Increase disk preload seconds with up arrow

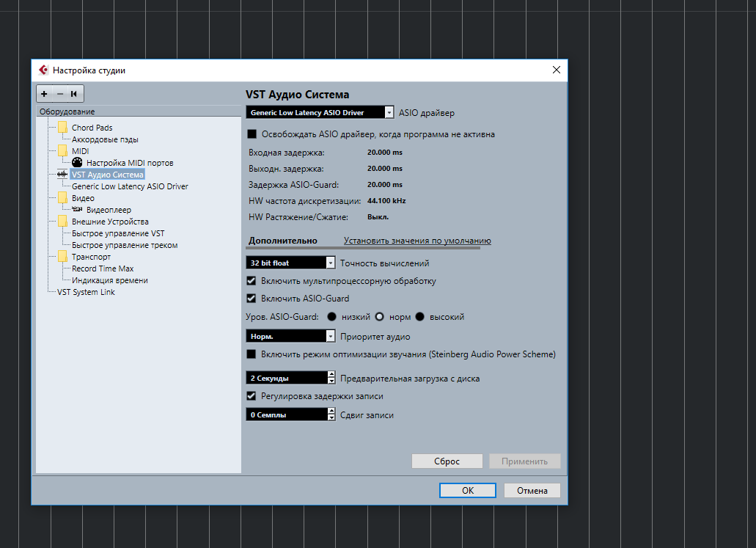(x=331, y=375)
